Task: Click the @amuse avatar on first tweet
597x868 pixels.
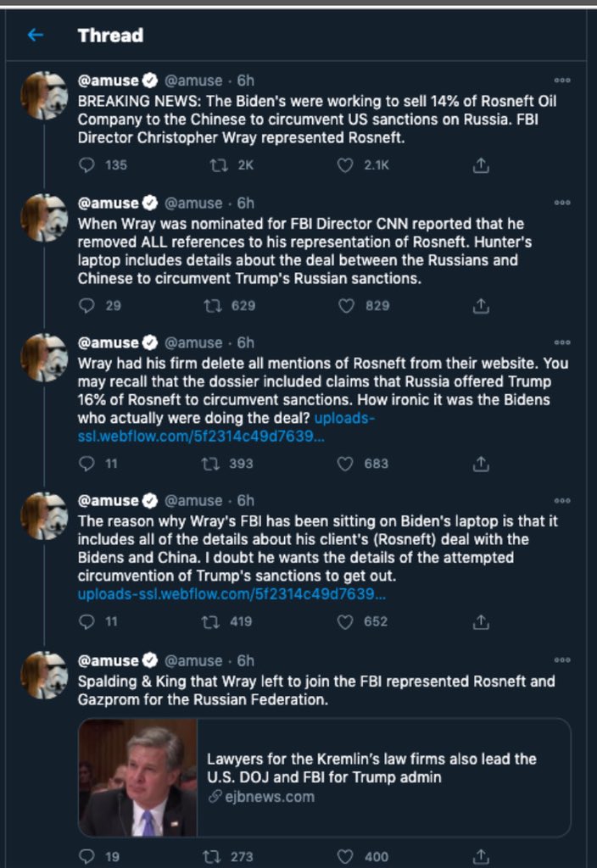Action: pyautogui.click(x=44, y=95)
